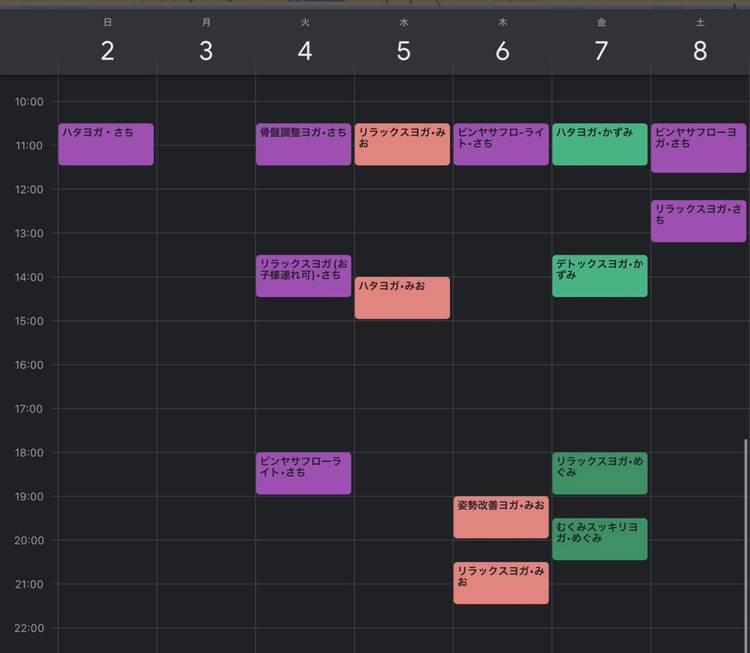Open the 姿勢改善ヨガ・みお event
750x653 pixels.
point(501,517)
